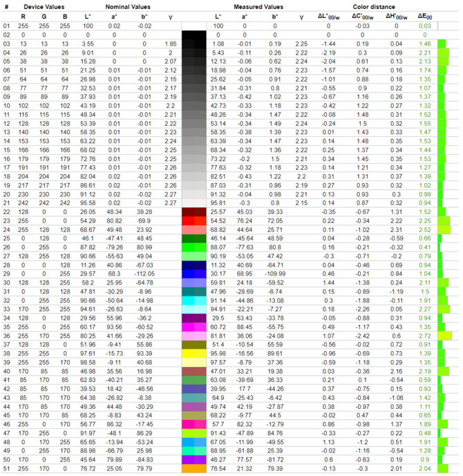463x476 pixels.
Task: Click nominal a* value -79.26 in row 26
Action: pyautogui.click(x=114, y=247)
